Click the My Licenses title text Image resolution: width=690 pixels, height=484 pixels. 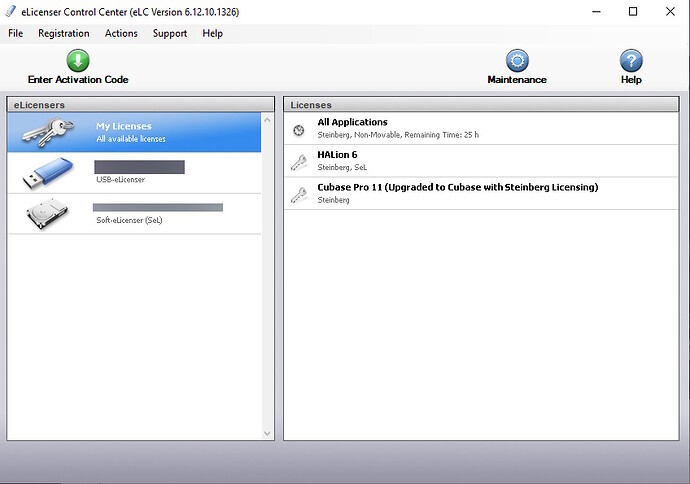click(x=124, y=126)
